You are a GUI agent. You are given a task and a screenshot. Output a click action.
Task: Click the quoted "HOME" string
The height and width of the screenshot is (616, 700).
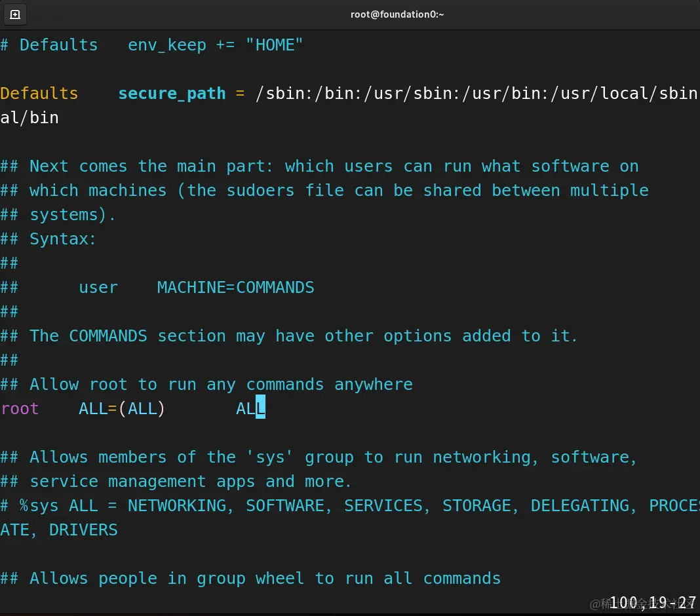pyautogui.click(x=275, y=45)
